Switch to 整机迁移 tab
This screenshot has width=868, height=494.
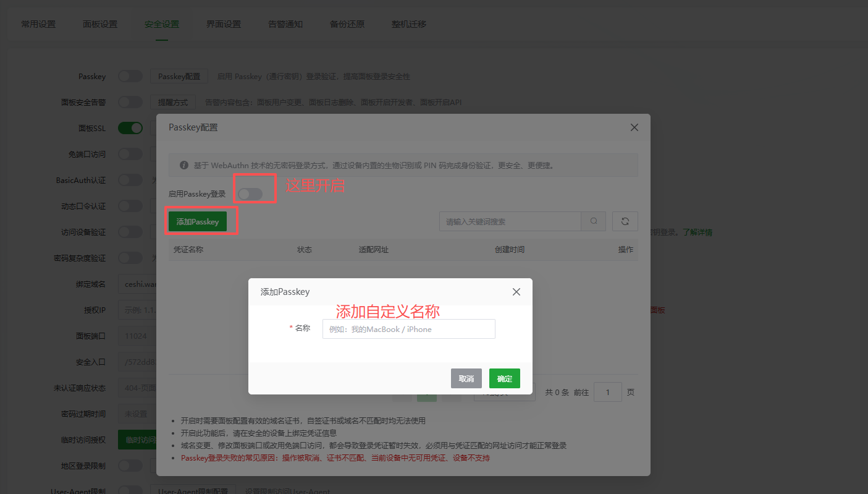coord(408,24)
